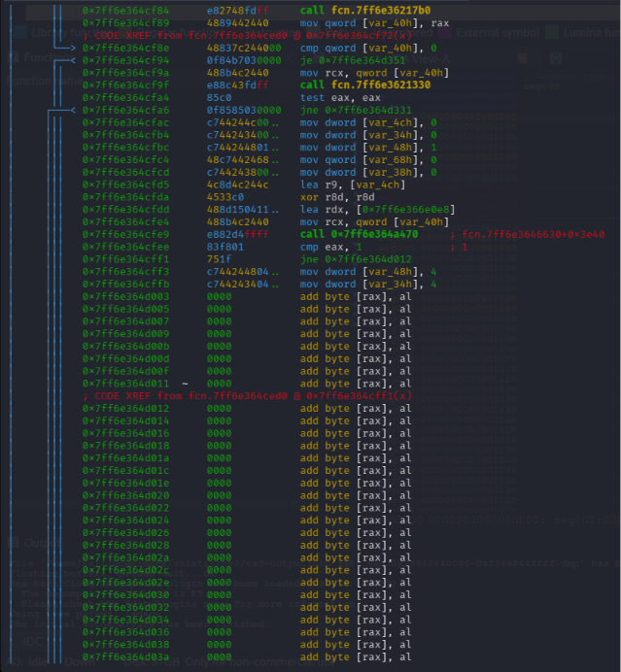Click address 0x7ff6e364cff3 in the listing
Screen dimensions: 621x672
click(125, 271)
